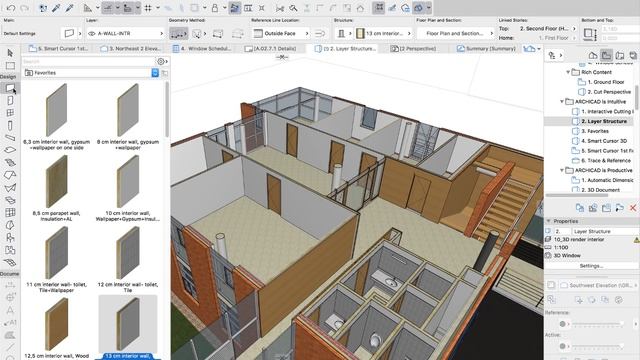
Task: Collapse the ARCHICAD is Intuitive folder
Action: (562, 102)
